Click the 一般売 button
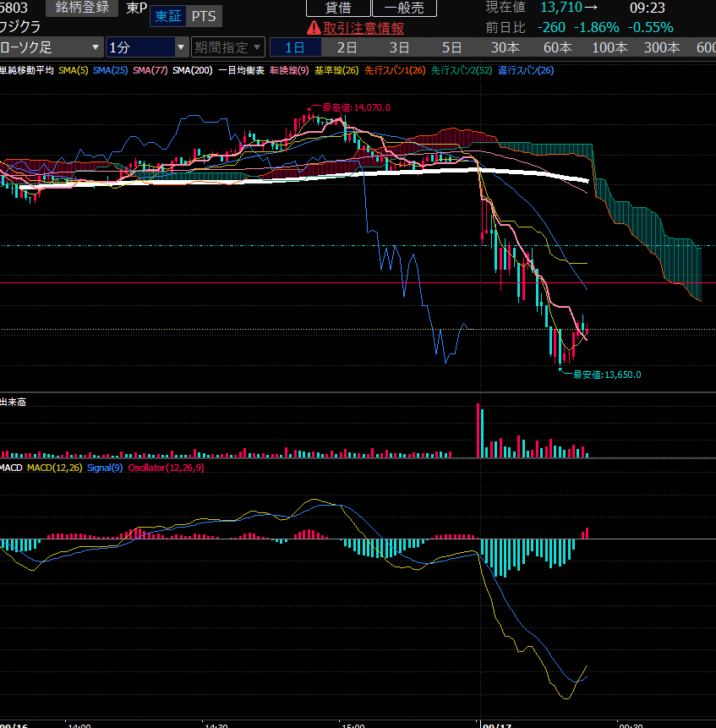716x728 pixels. [x=404, y=8]
